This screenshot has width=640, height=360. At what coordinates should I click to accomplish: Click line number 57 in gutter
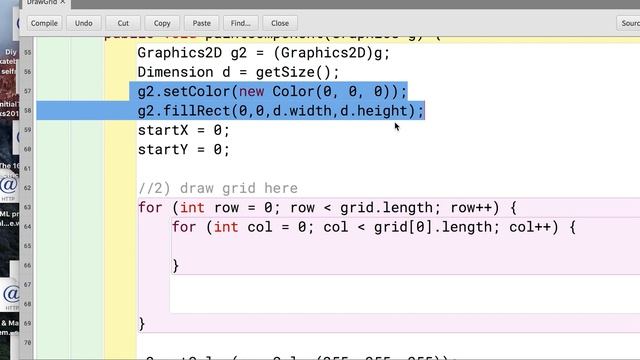[x=28, y=91]
